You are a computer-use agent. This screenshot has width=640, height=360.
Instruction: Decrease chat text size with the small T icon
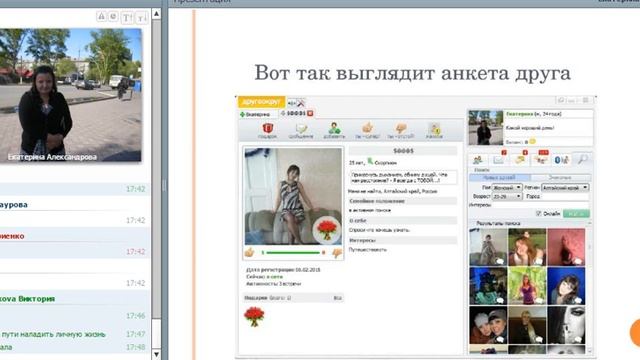pos(141,18)
